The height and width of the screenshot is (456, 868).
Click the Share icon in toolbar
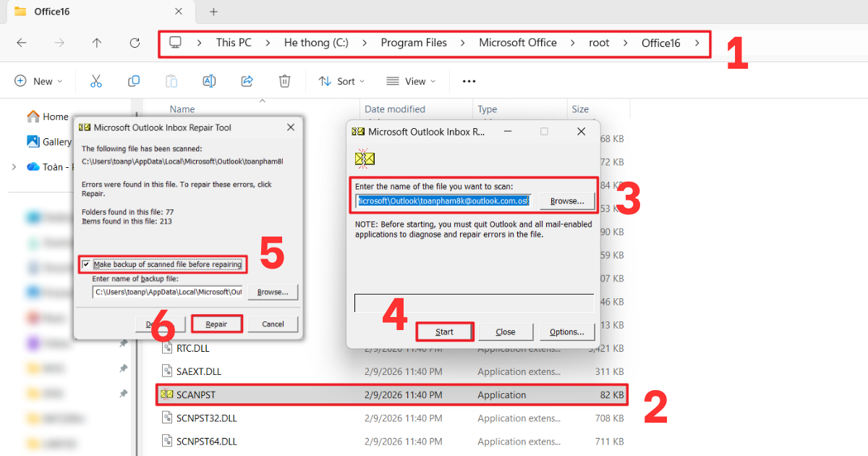247,81
